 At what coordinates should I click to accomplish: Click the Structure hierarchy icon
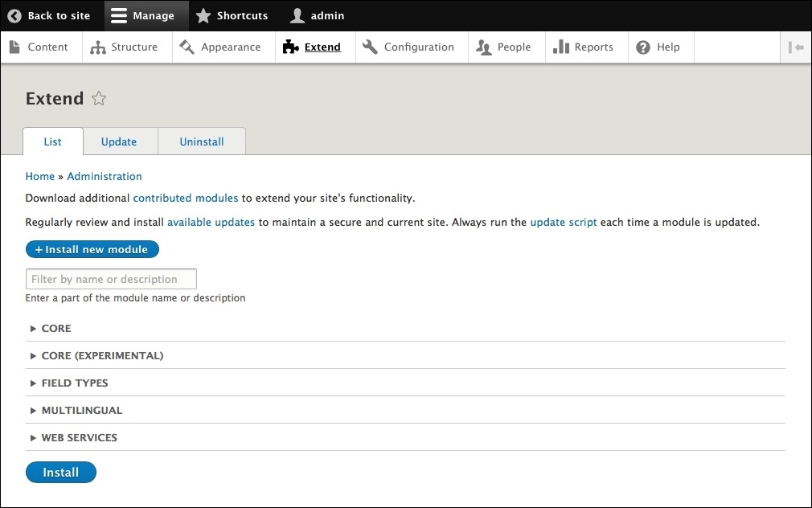point(97,47)
